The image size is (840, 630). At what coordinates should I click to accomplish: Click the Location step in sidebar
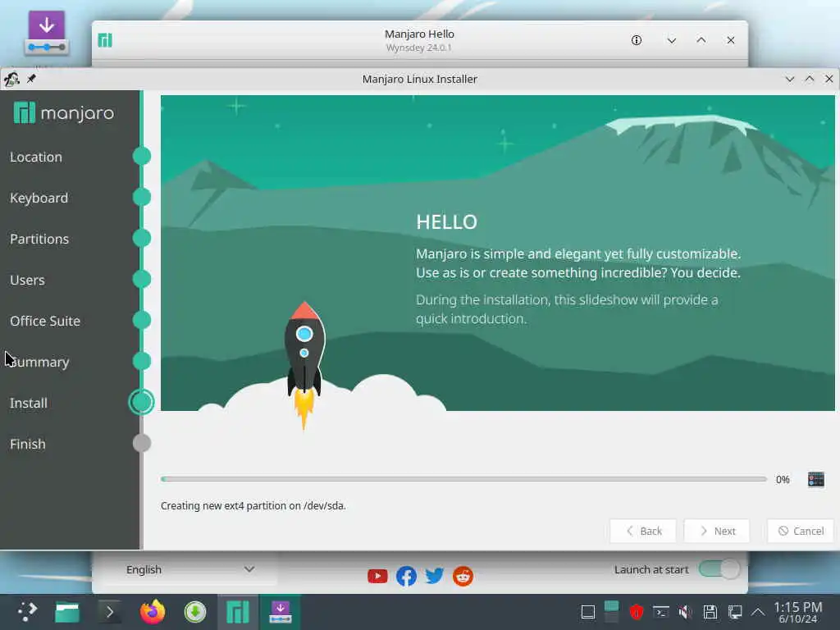pyautogui.click(x=36, y=157)
